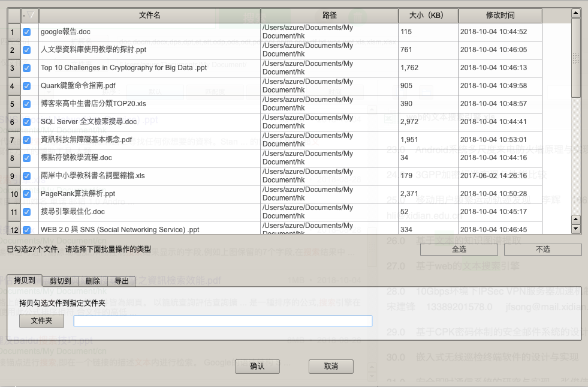This screenshot has height=387, width=588.
Task: Open the 文件夹 folder chooser button
Action: tap(41, 321)
